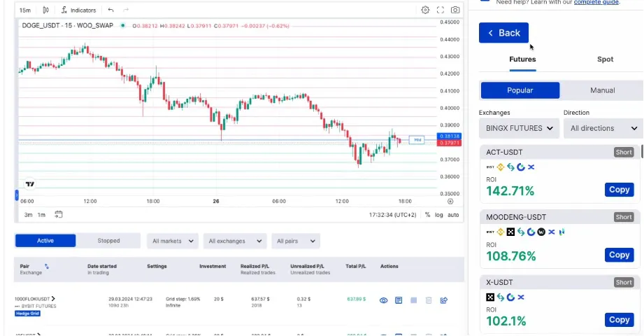View 1000FLOKIUSDT bot with the eye icon
This screenshot has height=336, width=644.
point(383,300)
